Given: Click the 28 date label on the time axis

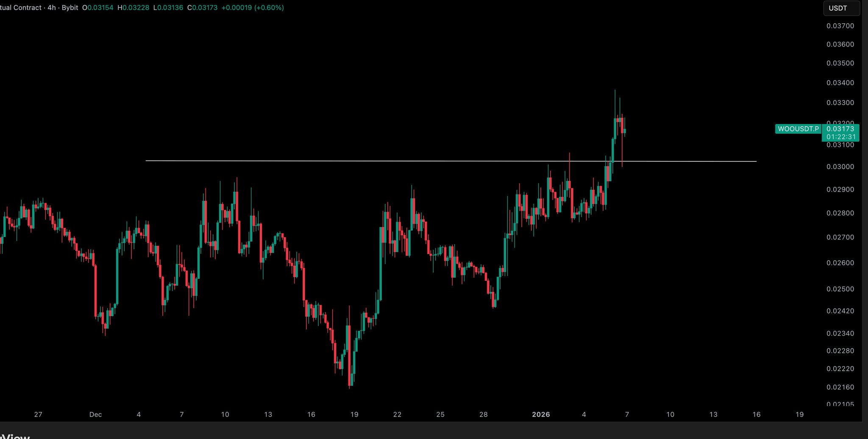Looking at the screenshot, I should pyautogui.click(x=484, y=414).
